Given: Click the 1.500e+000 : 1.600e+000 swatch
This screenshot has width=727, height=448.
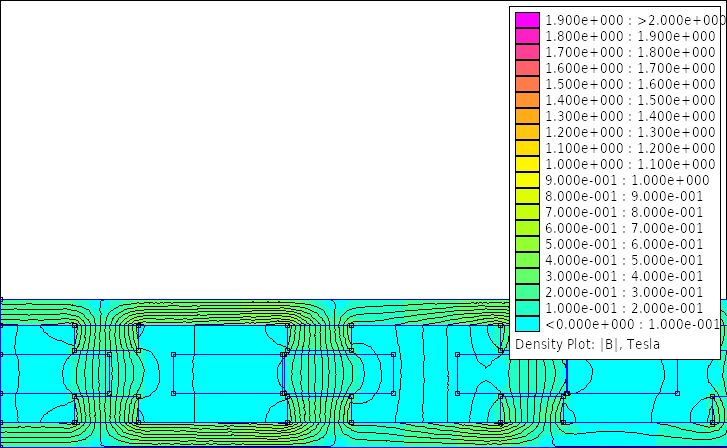Looking at the screenshot, I should coord(527,84).
